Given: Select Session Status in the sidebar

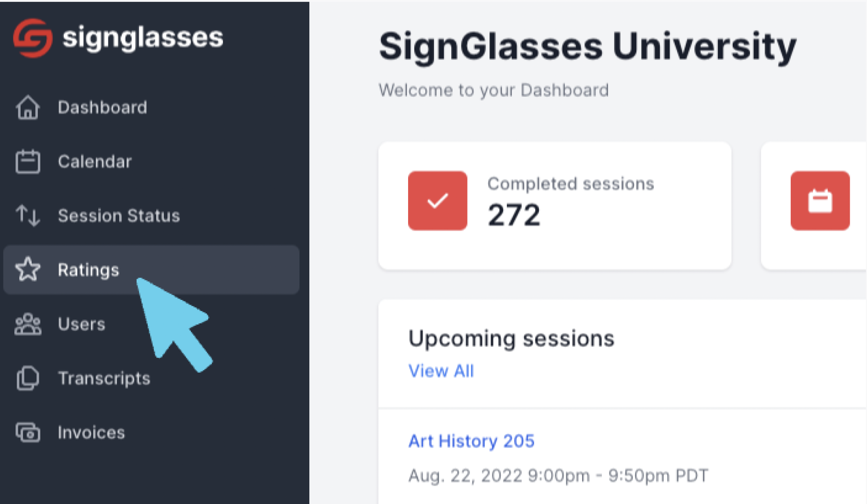Looking at the screenshot, I should pos(118,216).
